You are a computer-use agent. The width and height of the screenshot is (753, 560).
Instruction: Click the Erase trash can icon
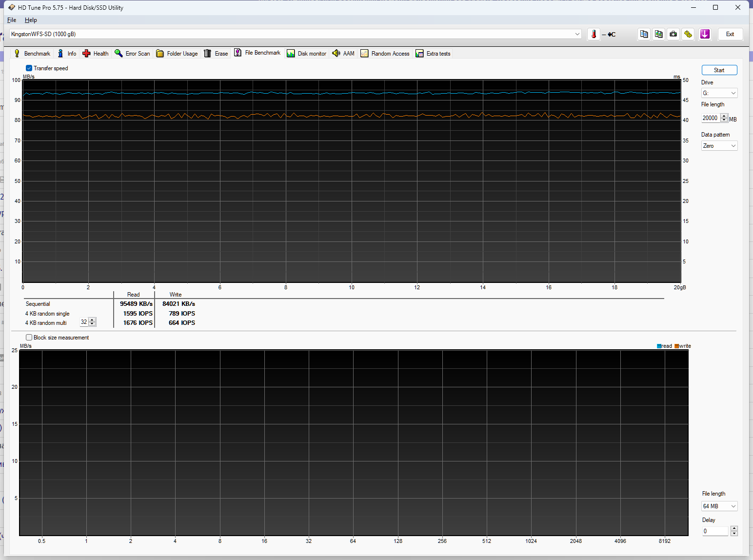pos(207,53)
